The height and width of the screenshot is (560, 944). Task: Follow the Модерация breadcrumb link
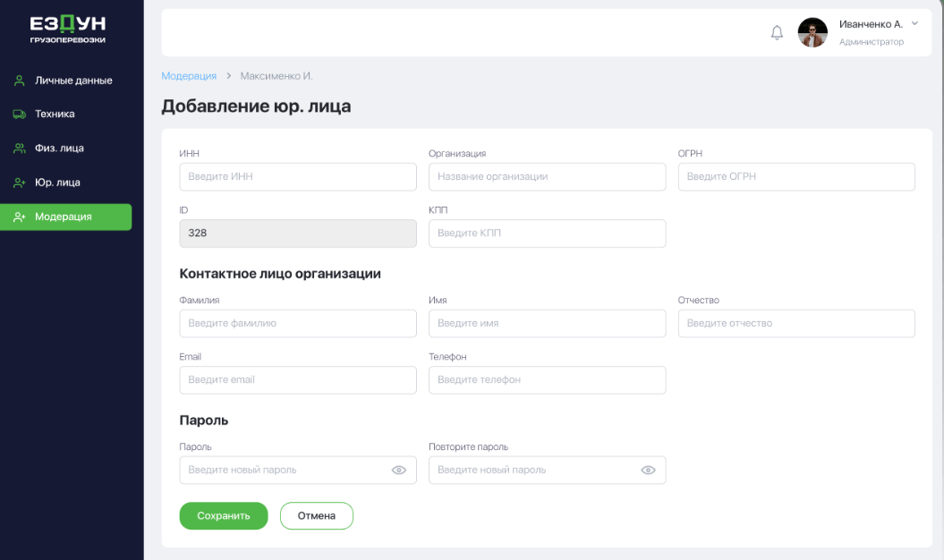[189, 76]
